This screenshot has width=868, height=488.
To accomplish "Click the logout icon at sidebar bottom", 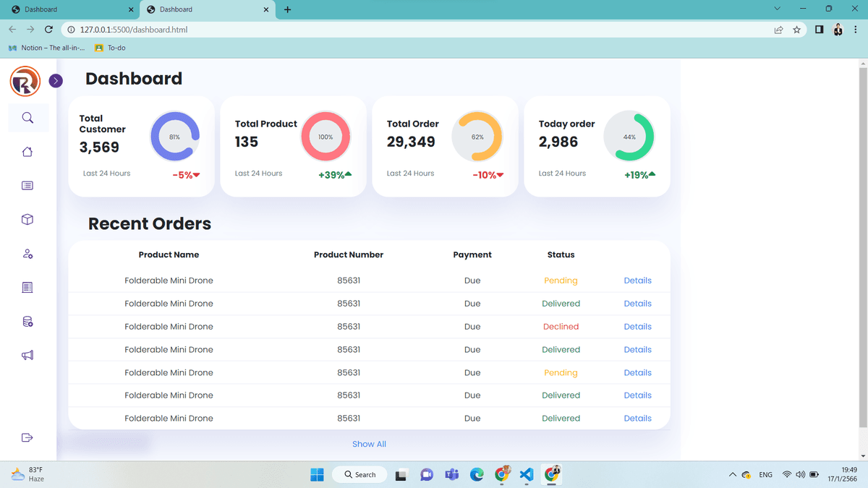I will click(x=27, y=437).
